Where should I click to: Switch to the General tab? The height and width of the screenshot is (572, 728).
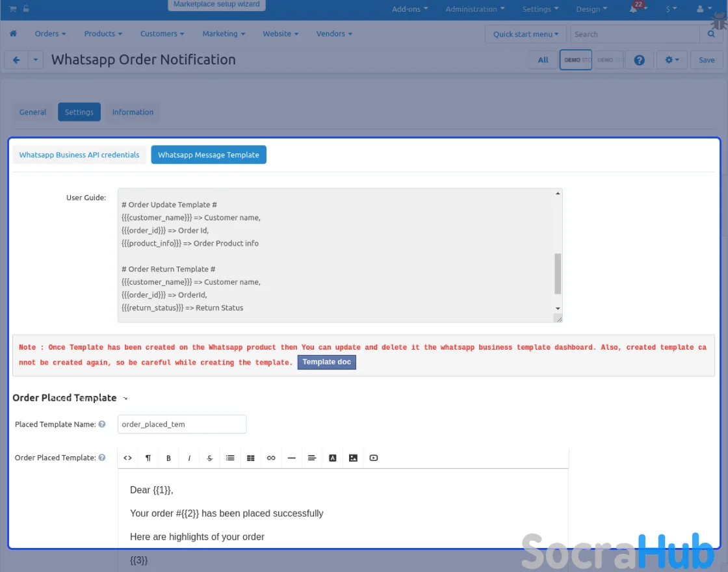32,112
